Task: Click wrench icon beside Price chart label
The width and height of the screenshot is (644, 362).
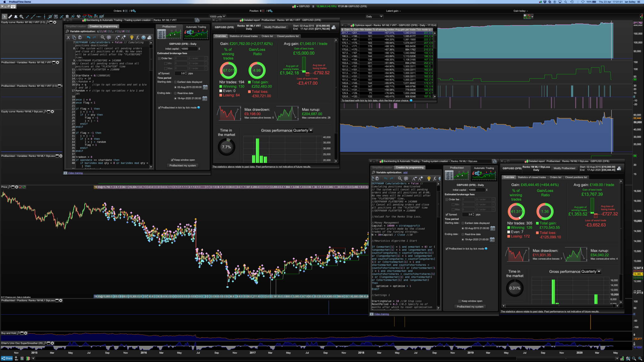Action: click(9, 187)
